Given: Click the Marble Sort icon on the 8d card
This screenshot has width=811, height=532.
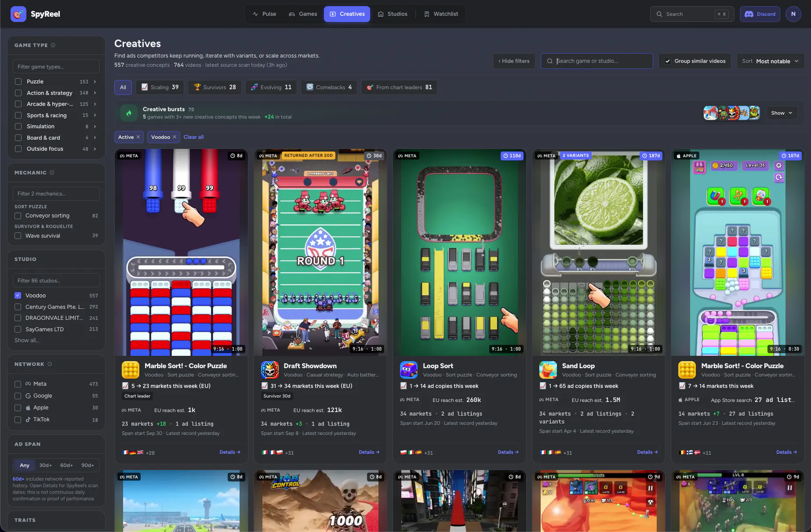Looking at the screenshot, I should tap(131, 370).
